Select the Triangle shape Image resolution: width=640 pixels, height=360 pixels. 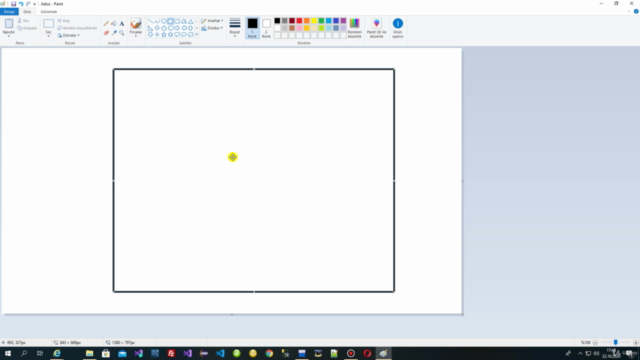tap(191, 21)
